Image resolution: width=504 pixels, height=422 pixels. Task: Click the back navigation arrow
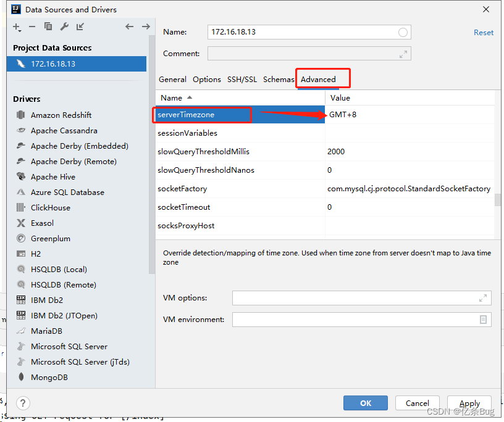[x=129, y=27]
